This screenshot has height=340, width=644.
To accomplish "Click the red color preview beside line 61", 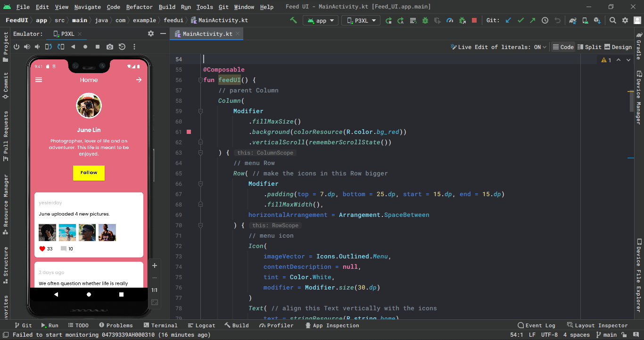I will [189, 132].
